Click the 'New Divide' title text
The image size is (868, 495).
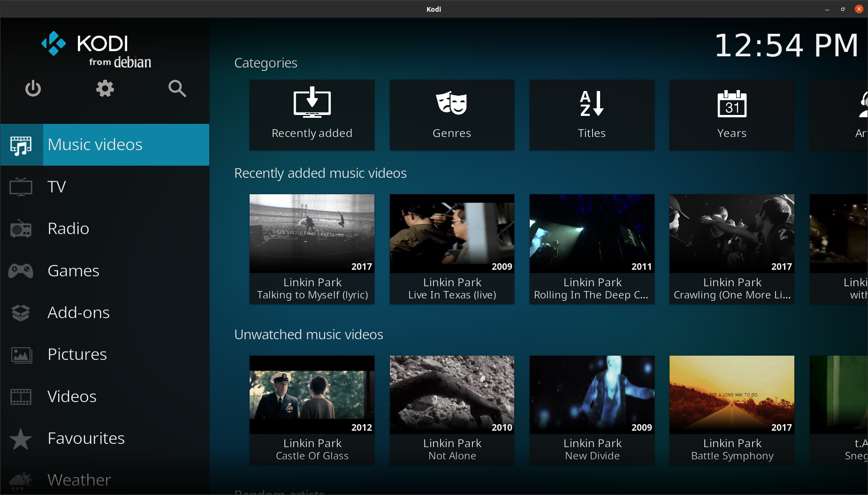(x=593, y=456)
